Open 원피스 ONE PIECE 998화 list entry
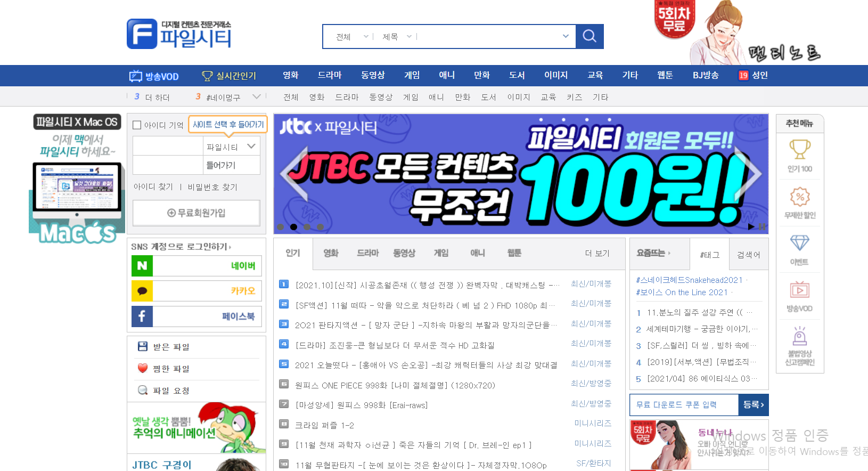Image resolution: width=868 pixels, height=471 pixels. (395, 385)
